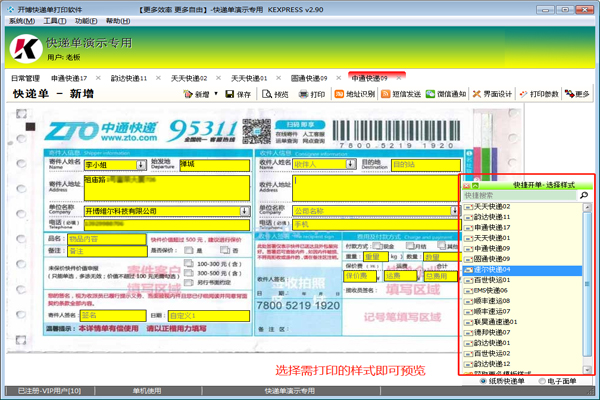Click the 更多 more tools icon
This screenshot has width=600, height=400.
(x=569, y=93)
